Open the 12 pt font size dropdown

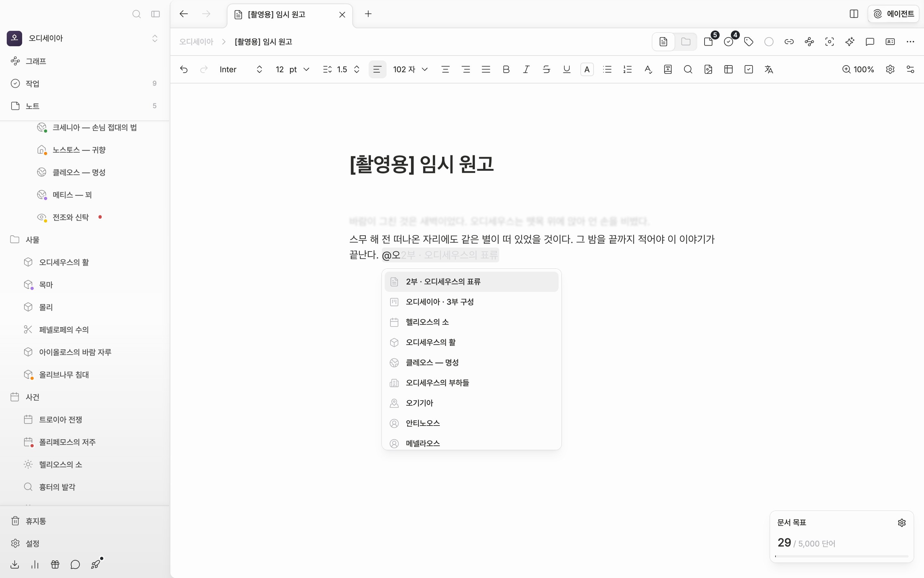pyautogui.click(x=293, y=69)
